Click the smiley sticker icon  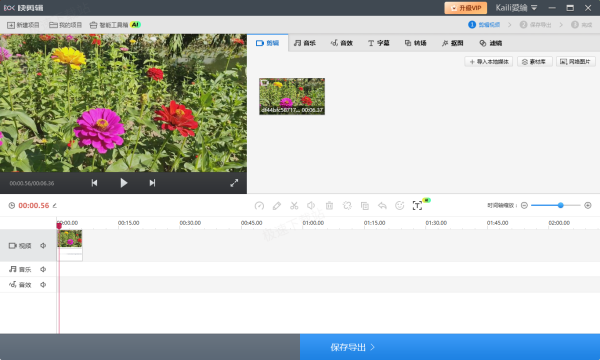(399, 206)
